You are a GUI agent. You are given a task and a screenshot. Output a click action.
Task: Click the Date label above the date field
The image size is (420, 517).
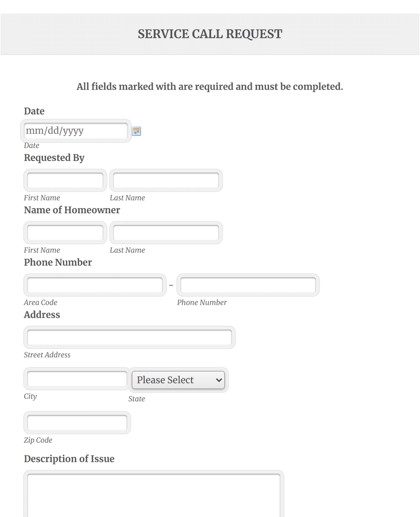tap(34, 111)
